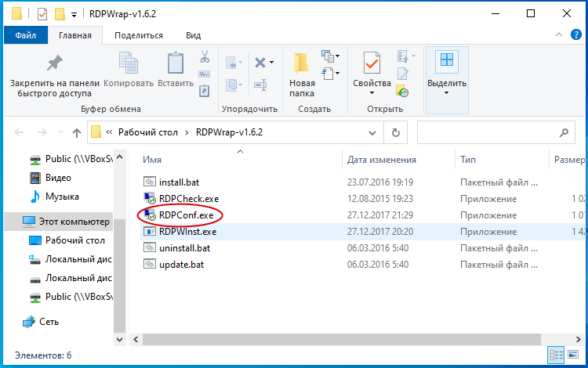The width and height of the screenshot is (588, 368).
Task: Collapse the ribbon with the chevron
Action: coord(559,34)
